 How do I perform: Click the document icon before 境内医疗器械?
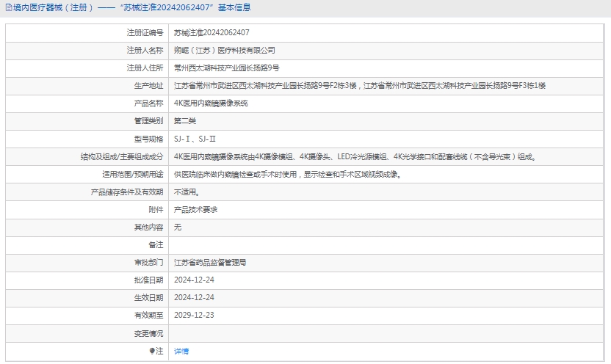[7, 8]
